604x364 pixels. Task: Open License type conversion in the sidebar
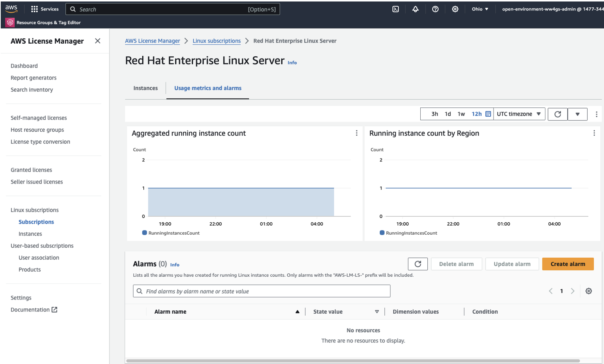[x=40, y=142]
